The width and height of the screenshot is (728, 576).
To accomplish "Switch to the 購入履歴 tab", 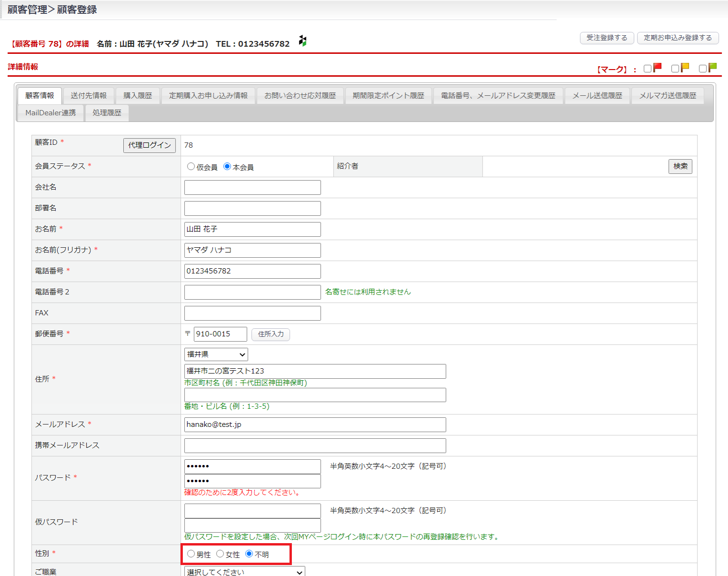I will 138,96.
